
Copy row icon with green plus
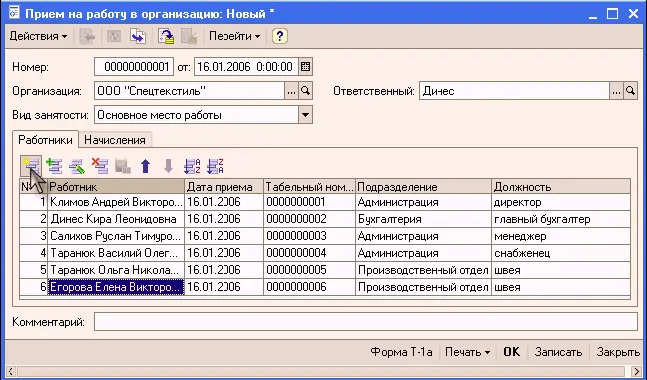[54, 166]
